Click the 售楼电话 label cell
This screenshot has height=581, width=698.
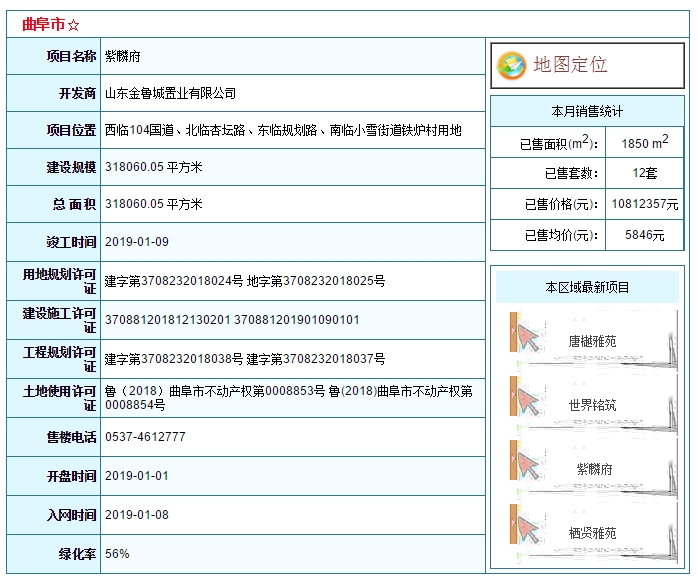click(x=54, y=437)
